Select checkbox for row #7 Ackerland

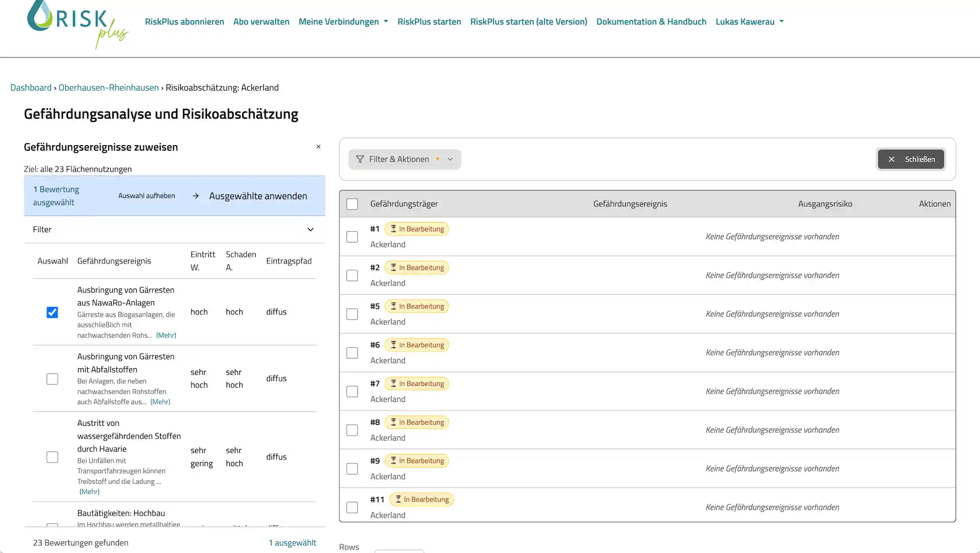pos(352,392)
